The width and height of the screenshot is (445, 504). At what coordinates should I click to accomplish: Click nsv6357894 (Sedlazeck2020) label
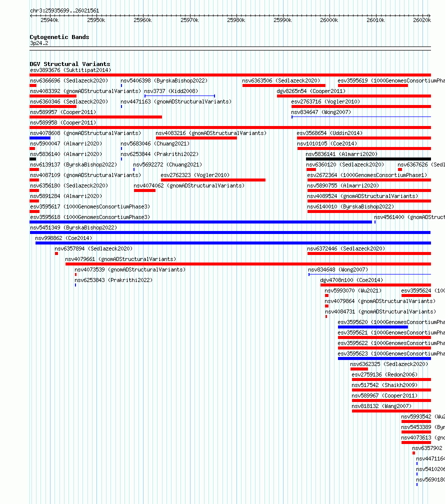click(93, 249)
